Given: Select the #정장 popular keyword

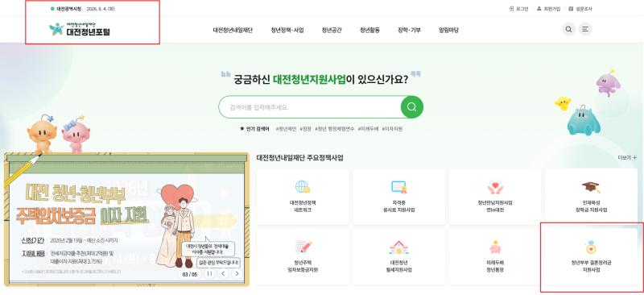Looking at the screenshot, I should coord(306,129).
